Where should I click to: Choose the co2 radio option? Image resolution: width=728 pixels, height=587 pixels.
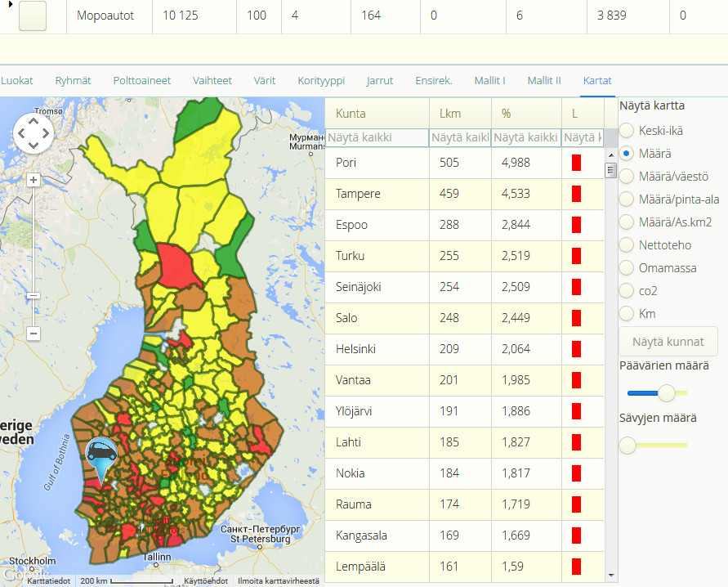click(x=627, y=291)
